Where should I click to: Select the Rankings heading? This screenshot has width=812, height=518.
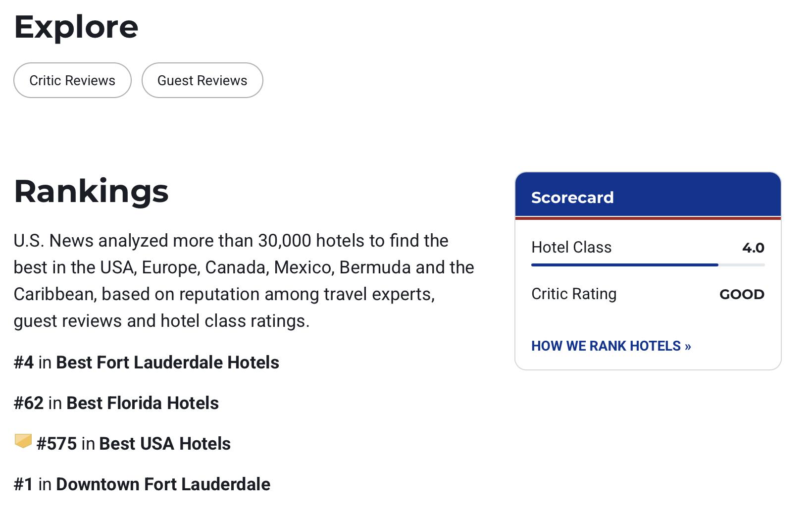(x=91, y=191)
